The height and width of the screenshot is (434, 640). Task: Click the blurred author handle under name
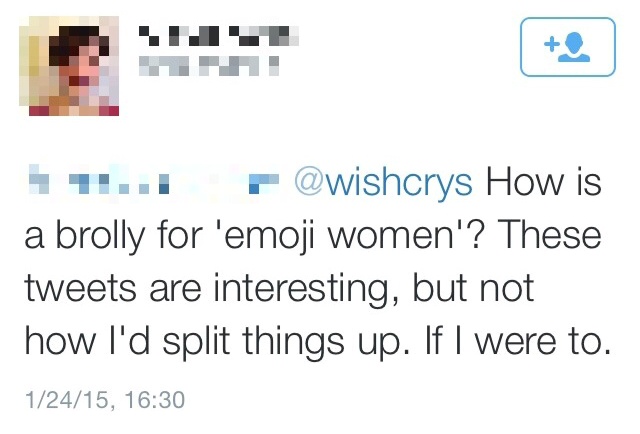pos(207,65)
